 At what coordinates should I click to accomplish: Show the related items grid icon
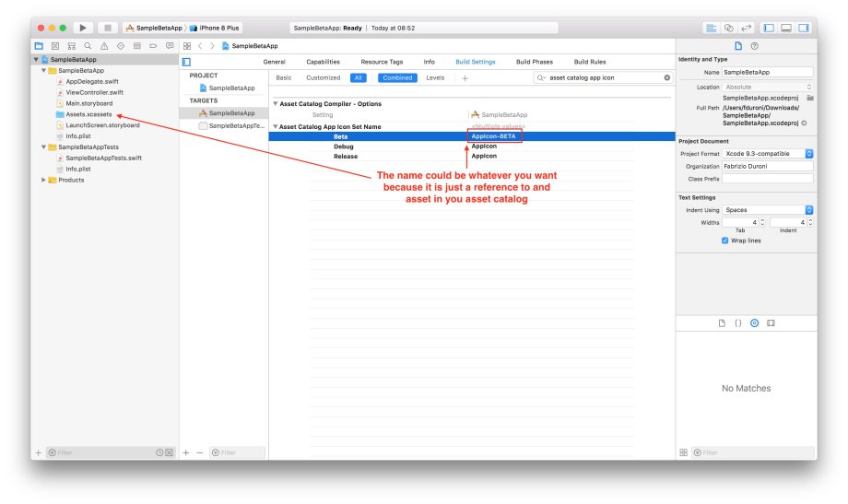tap(187, 46)
